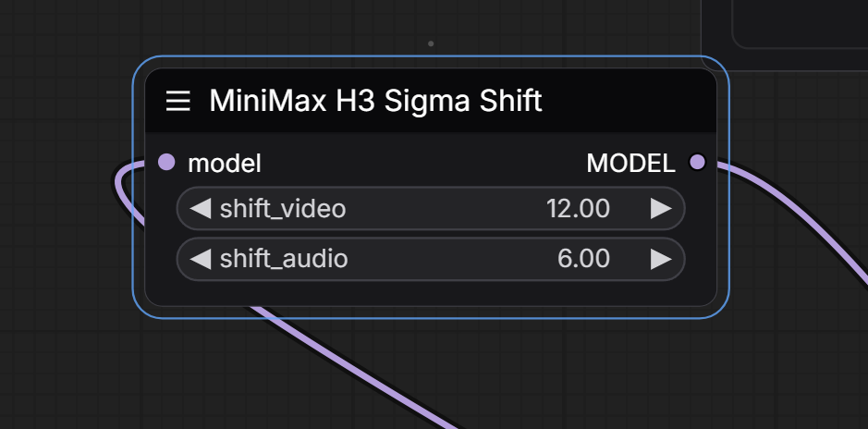The width and height of the screenshot is (868, 429).
Task: Click the shift_audio label text
Action: (284, 260)
